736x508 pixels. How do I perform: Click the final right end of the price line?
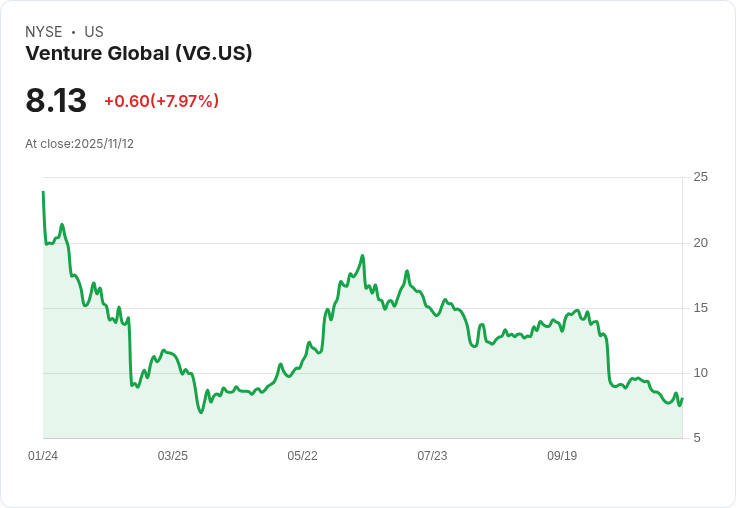[x=682, y=399]
